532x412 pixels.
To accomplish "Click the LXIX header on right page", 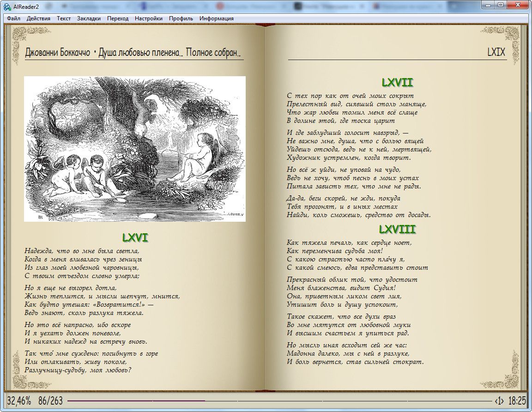I will pyautogui.click(x=496, y=52).
